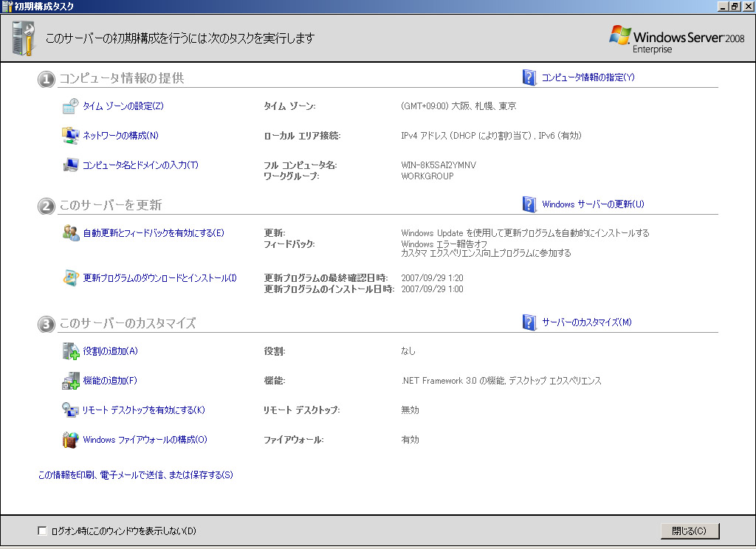
Task: Click the フル コンピュータ名 label
Action: coord(300,165)
